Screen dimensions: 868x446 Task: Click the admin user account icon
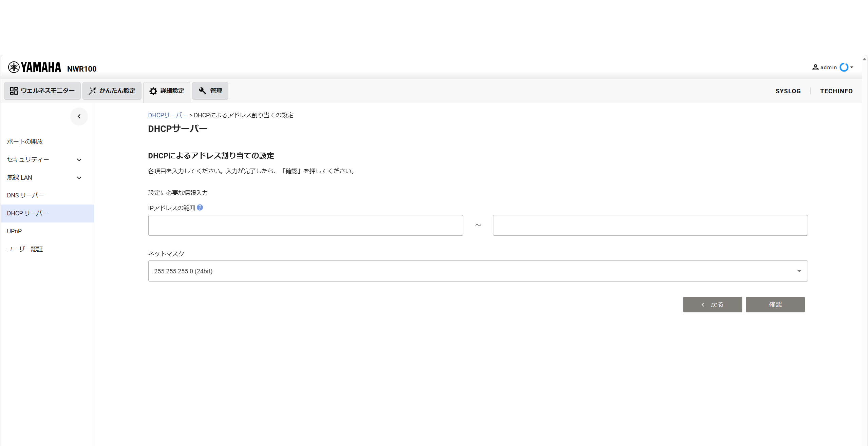point(816,67)
